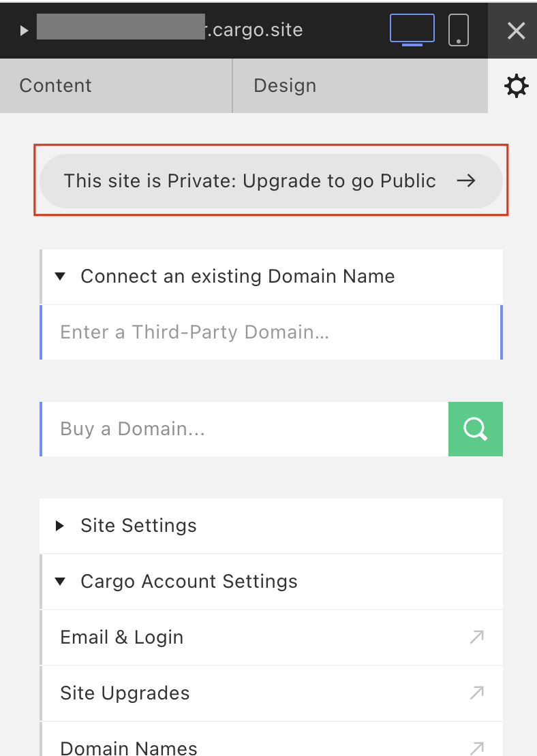Click This site is Private upgrade button
This screenshot has width=537, height=756.
coord(271,180)
